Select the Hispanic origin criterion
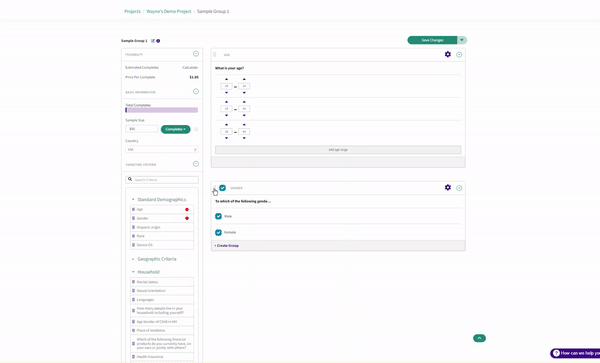The height and width of the screenshot is (363, 600). click(x=161, y=227)
